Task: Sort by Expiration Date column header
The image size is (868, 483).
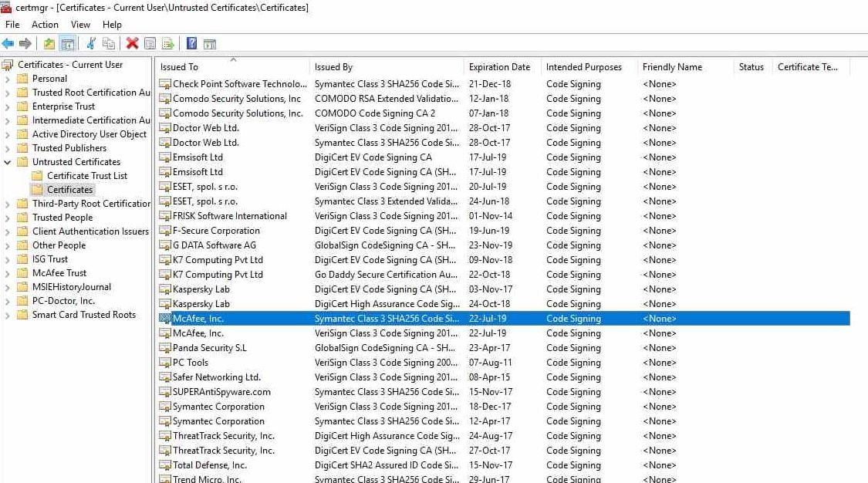Action: tap(502, 67)
